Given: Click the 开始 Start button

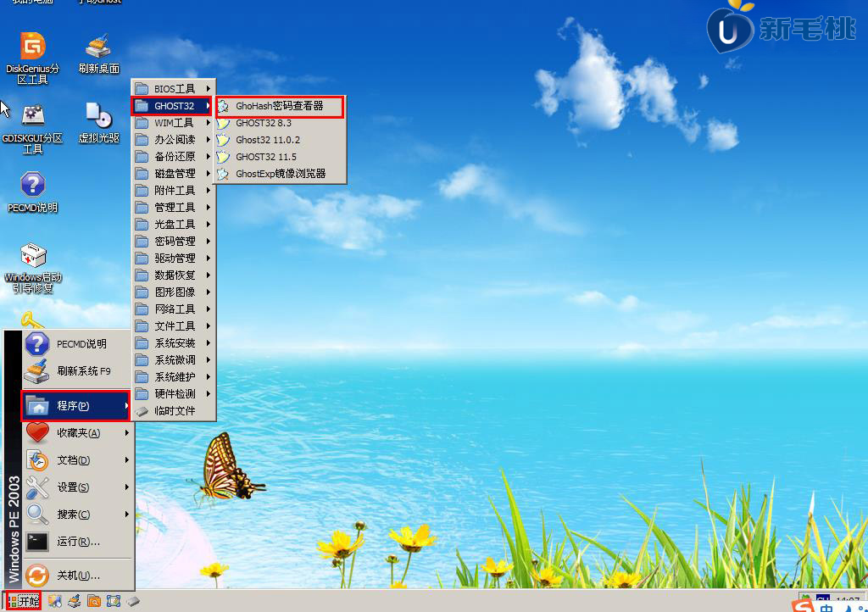Looking at the screenshot, I should [23, 601].
